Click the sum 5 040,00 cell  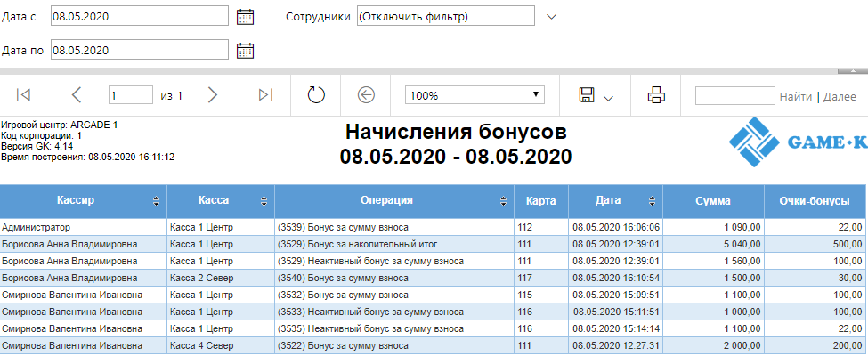point(713,244)
